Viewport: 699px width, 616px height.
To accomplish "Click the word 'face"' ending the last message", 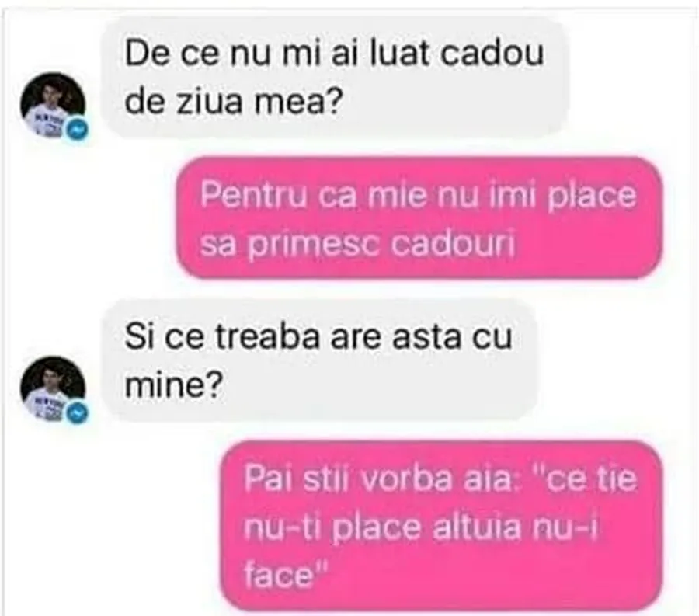I will pyautogui.click(x=286, y=575).
